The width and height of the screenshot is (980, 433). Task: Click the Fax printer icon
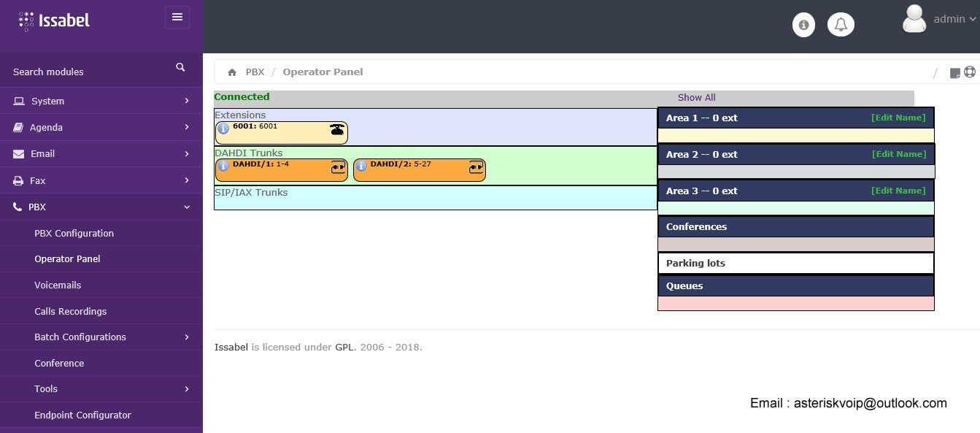point(19,180)
